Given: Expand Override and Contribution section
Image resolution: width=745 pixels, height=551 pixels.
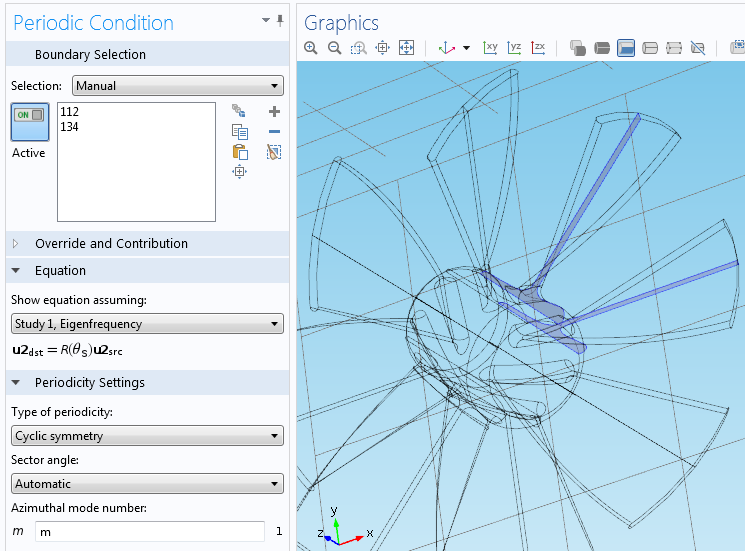Looking at the screenshot, I should pos(15,244).
